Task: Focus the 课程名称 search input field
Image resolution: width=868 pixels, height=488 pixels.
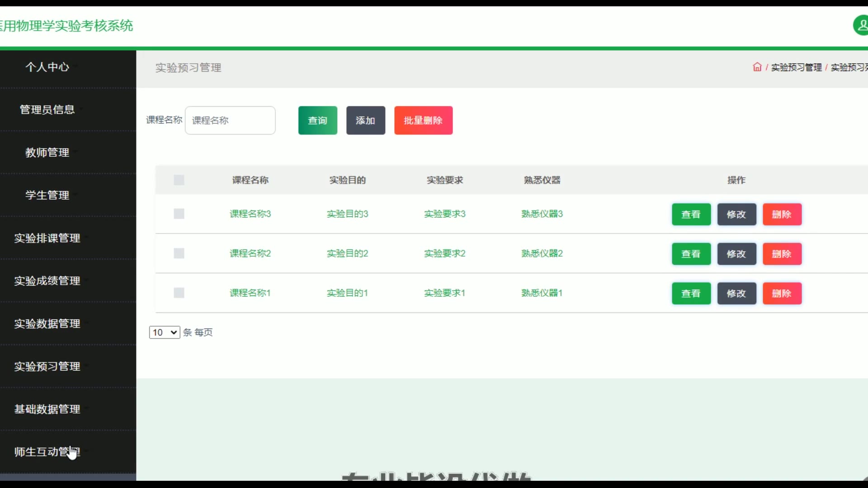Action: (x=230, y=121)
